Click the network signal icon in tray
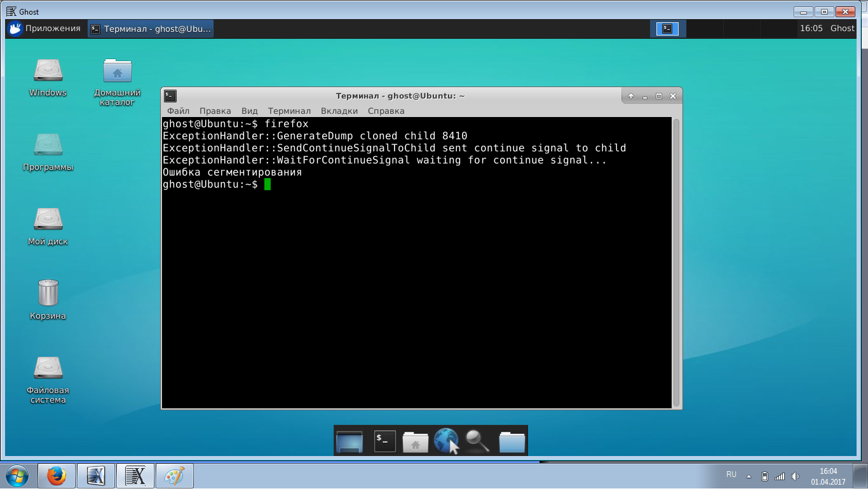Image resolution: width=868 pixels, height=491 pixels. pyautogui.click(x=780, y=476)
